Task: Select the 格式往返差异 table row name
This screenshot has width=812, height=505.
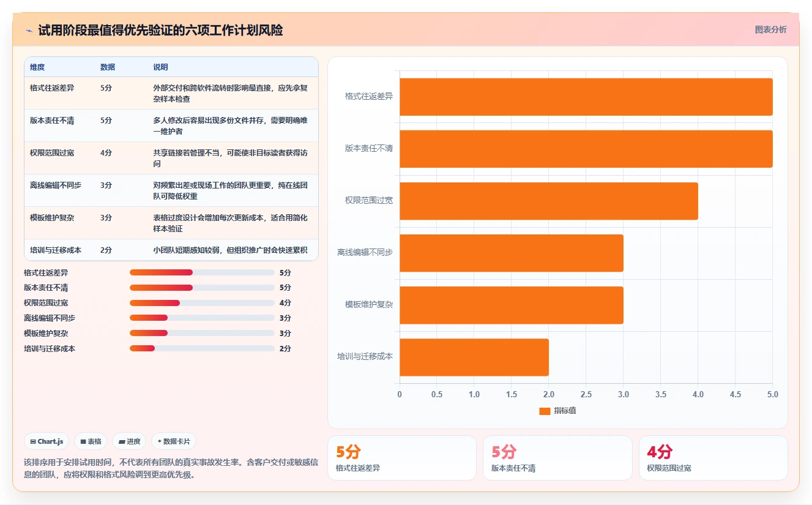Action: (52, 88)
